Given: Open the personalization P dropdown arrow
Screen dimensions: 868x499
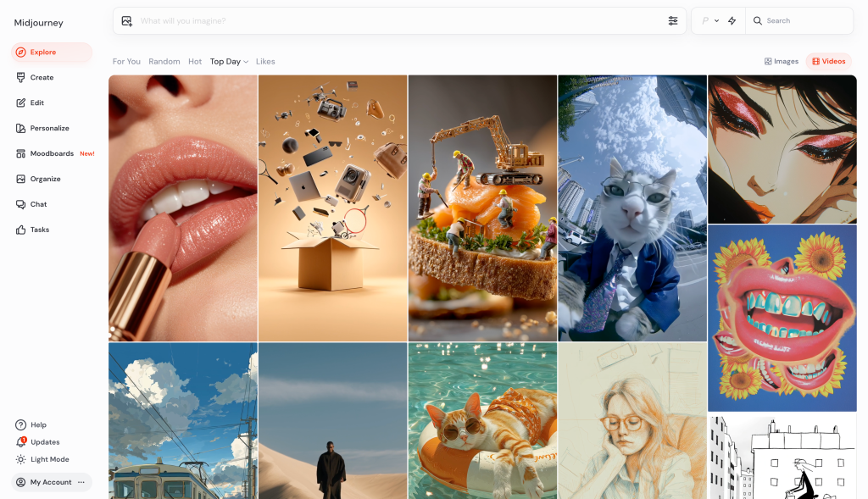Looking at the screenshot, I should (x=716, y=21).
